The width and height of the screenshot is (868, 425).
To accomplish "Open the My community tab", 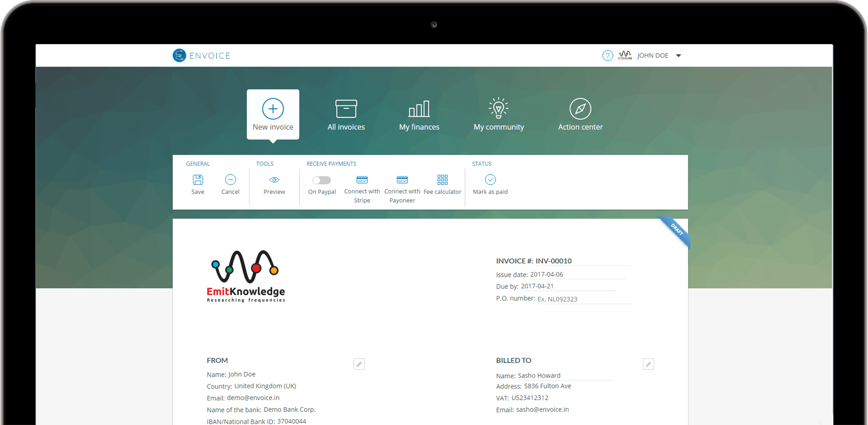I will [498, 114].
